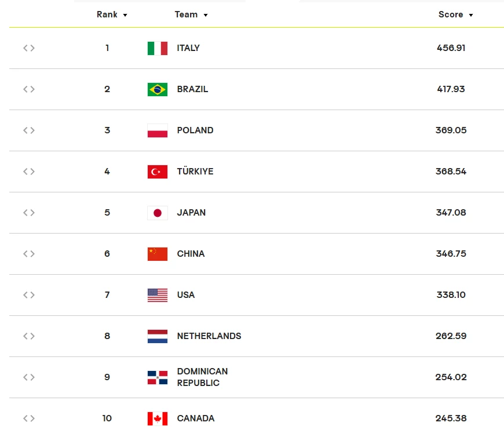Sort by the Rank column arrow
This screenshot has height=437, width=504.
(x=125, y=15)
